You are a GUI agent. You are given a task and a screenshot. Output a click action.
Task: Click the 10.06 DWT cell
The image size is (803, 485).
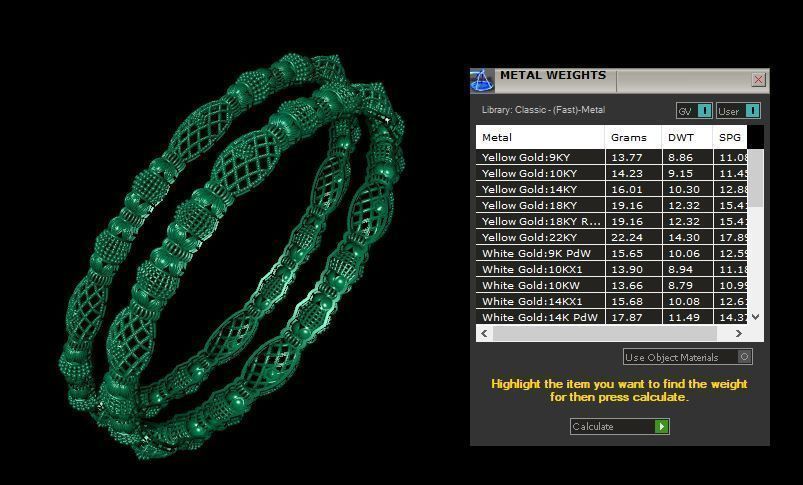tap(687, 253)
